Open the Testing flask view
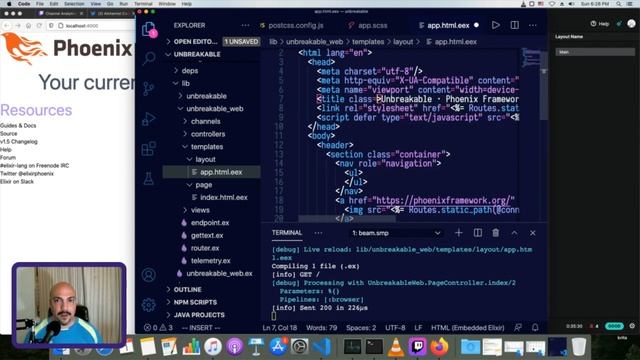640x360 pixels. [149, 178]
